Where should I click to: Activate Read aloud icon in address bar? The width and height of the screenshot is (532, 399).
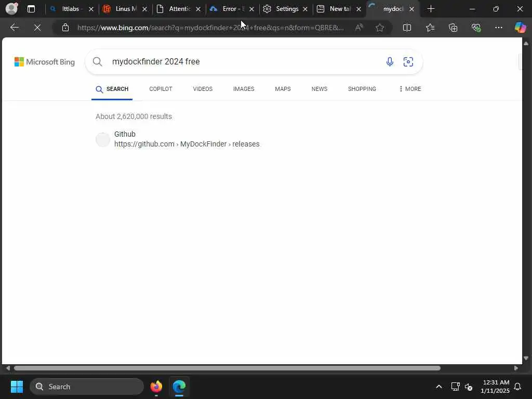[x=359, y=28]
